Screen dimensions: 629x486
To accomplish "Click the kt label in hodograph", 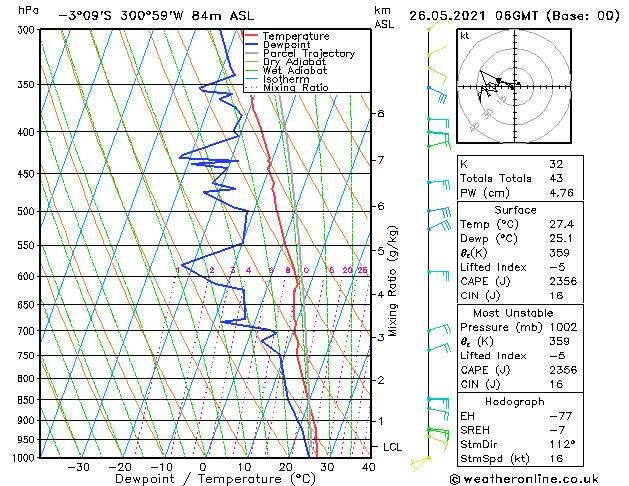I will (465, 36).
